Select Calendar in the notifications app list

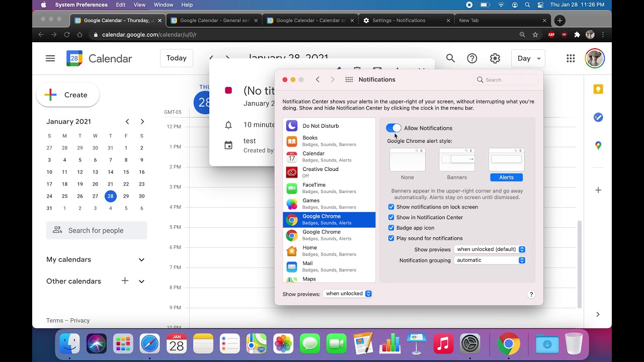[x=329, y=157]
